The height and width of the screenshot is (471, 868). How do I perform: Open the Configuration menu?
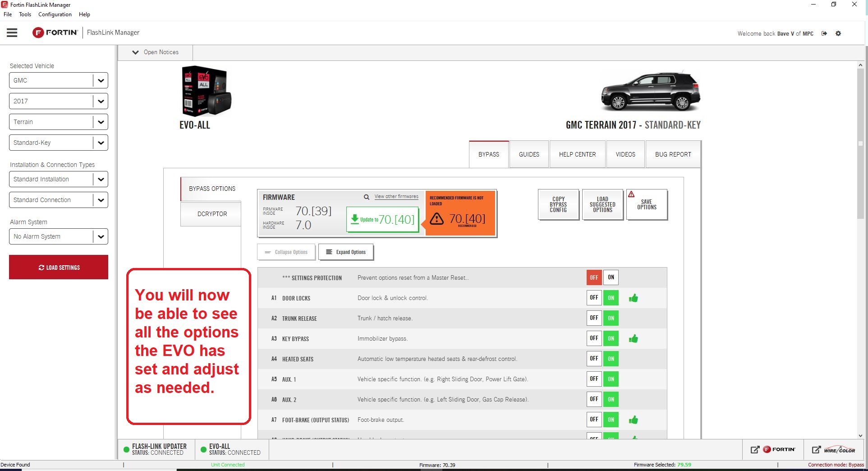pos(55,14)
